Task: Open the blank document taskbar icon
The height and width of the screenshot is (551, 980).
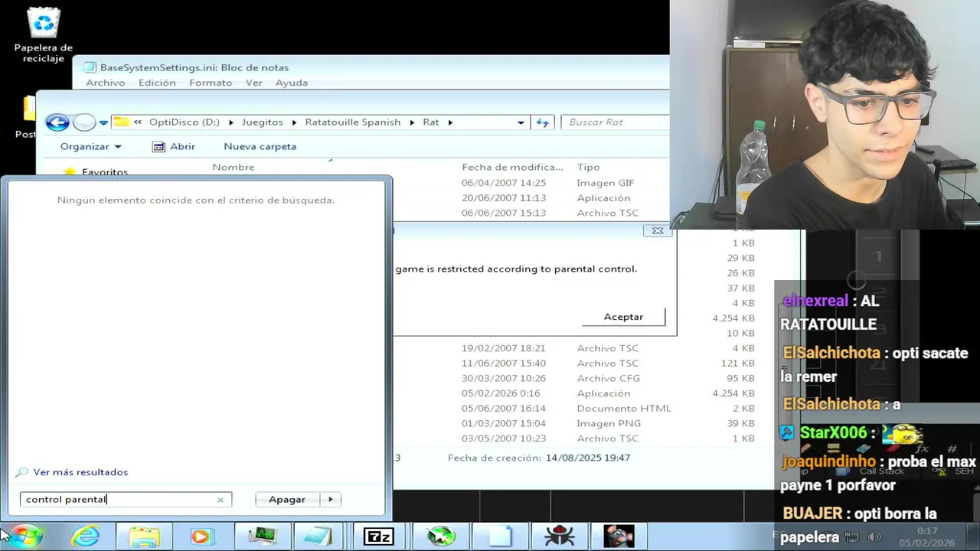Action: [500, 536]
